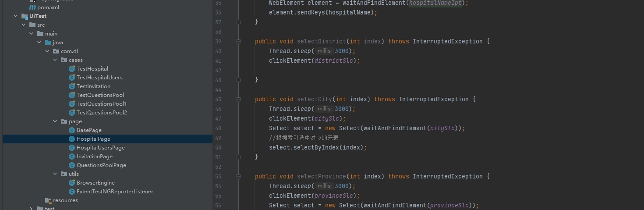This screenshot has width=644, height=210.
Task: Collapse the UiTest module tree node
Action: pos(16,16)
